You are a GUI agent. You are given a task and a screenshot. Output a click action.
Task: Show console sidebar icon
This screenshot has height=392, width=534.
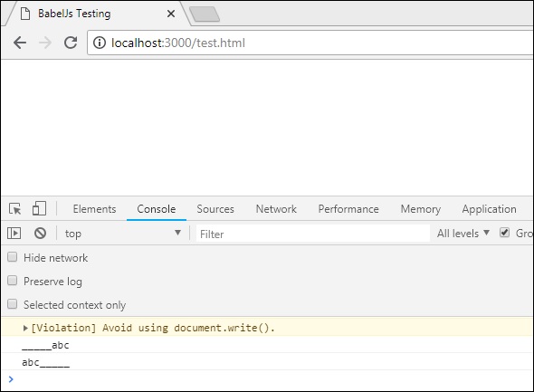(14, 234)
